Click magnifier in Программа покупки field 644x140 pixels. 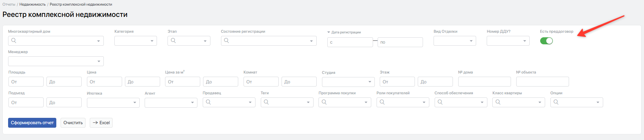tap(324, 102)
